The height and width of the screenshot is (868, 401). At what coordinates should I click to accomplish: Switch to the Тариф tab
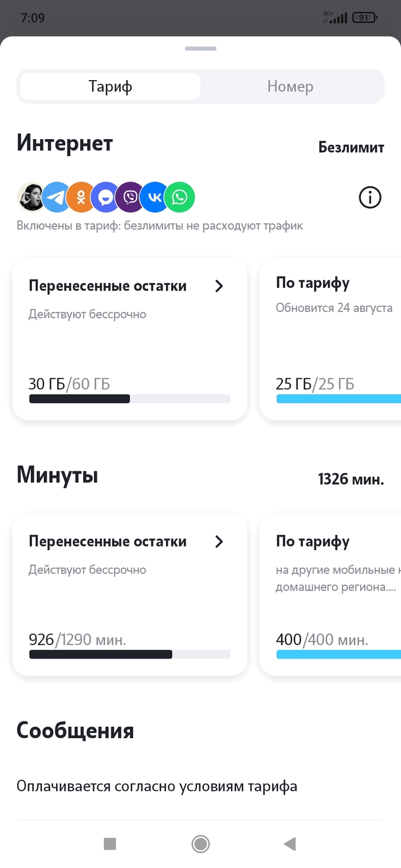click(x=110, y=87)
